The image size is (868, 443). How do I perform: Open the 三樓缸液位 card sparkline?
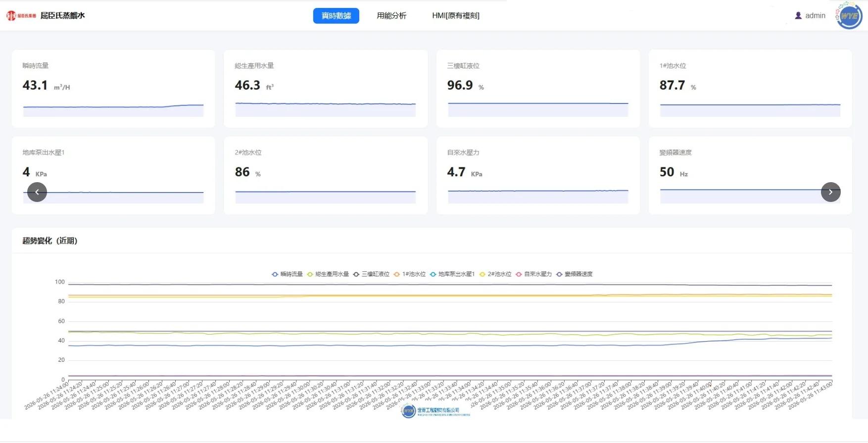tap(538, 109)
